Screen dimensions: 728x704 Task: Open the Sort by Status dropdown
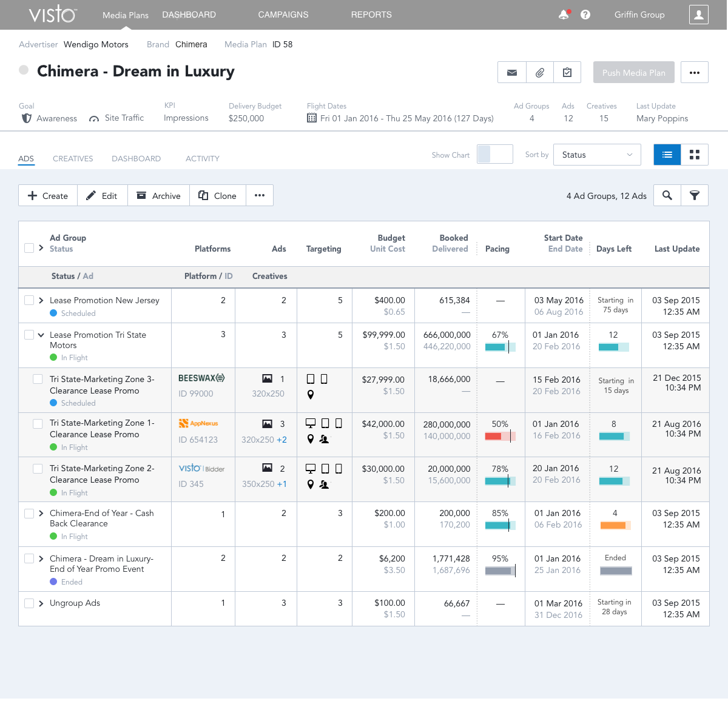(597, 155)
